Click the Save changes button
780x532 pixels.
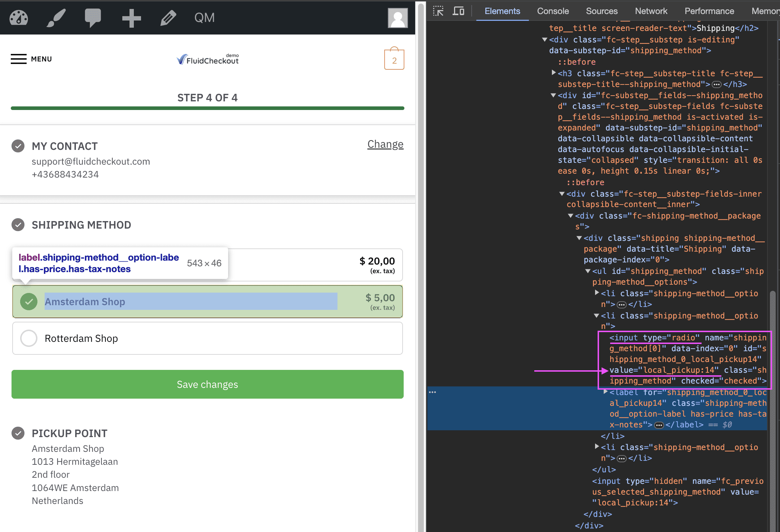pyautogui.click(x=208, y=384)
